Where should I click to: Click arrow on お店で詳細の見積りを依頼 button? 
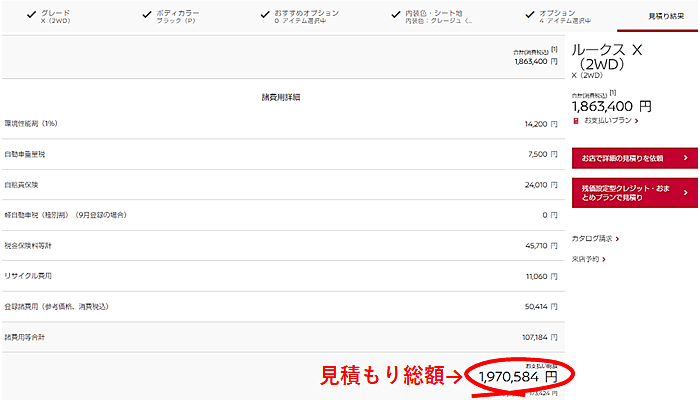tap(684, 158)
